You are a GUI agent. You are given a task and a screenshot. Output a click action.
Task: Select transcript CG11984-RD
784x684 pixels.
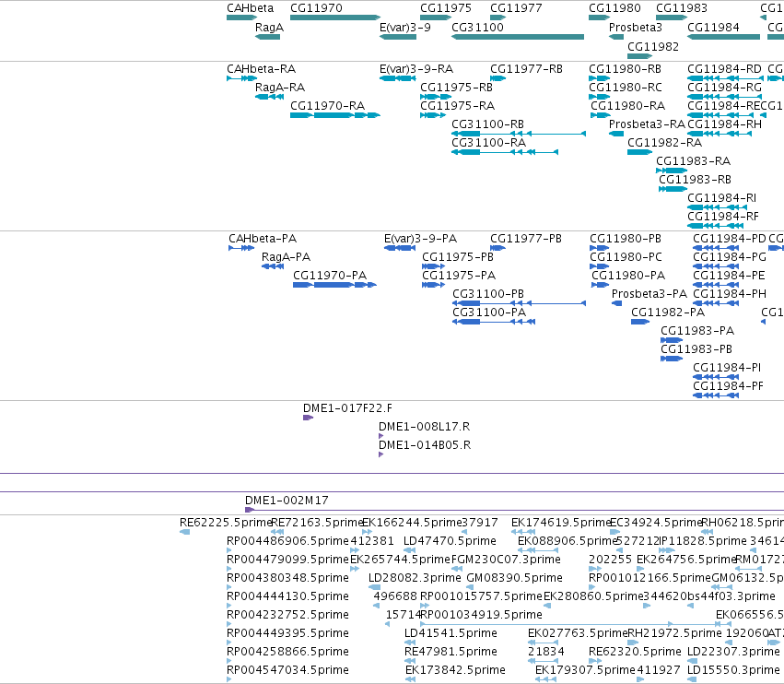pyautogui.click(x=724, y=69)
